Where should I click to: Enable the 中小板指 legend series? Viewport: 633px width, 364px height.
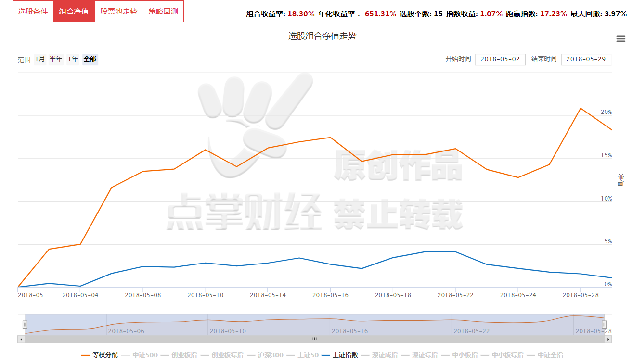click(x=459, y=355)
